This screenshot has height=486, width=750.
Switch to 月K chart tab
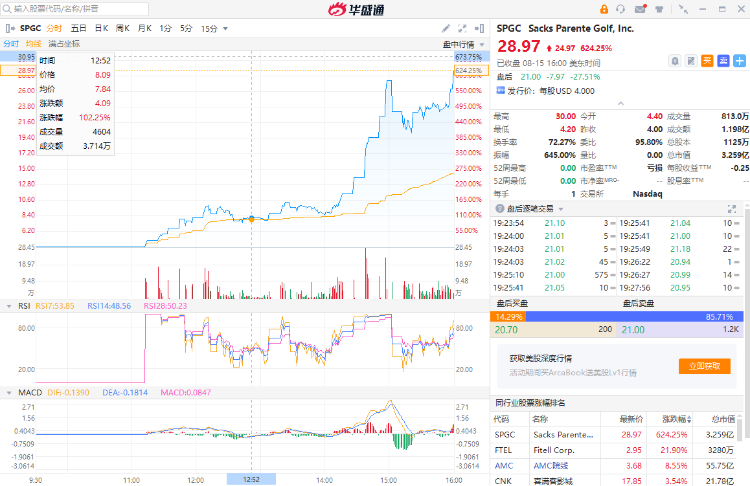coord(144,29)
